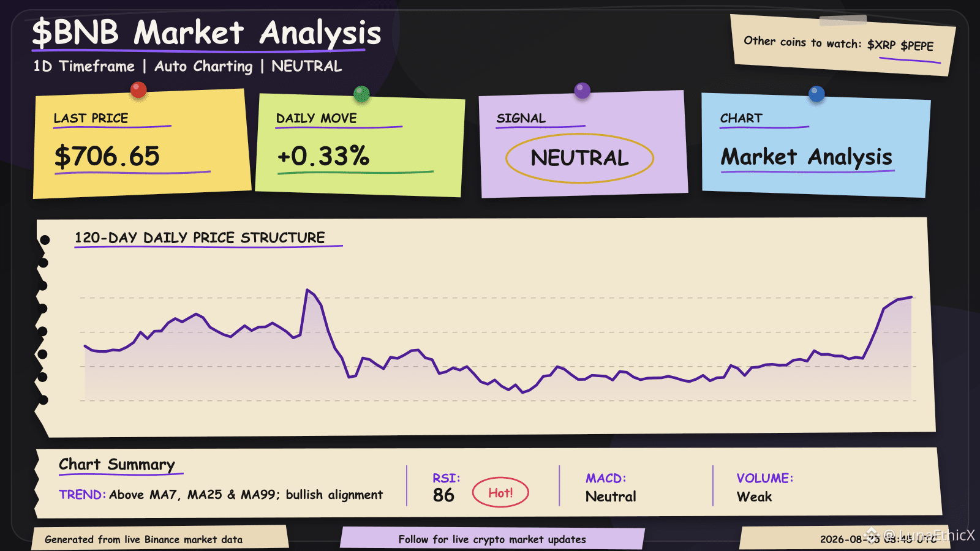The image size is (980, 551).
Task: Click the "1D Timeframe" subtitle text
Action: (x=84, y=66)
